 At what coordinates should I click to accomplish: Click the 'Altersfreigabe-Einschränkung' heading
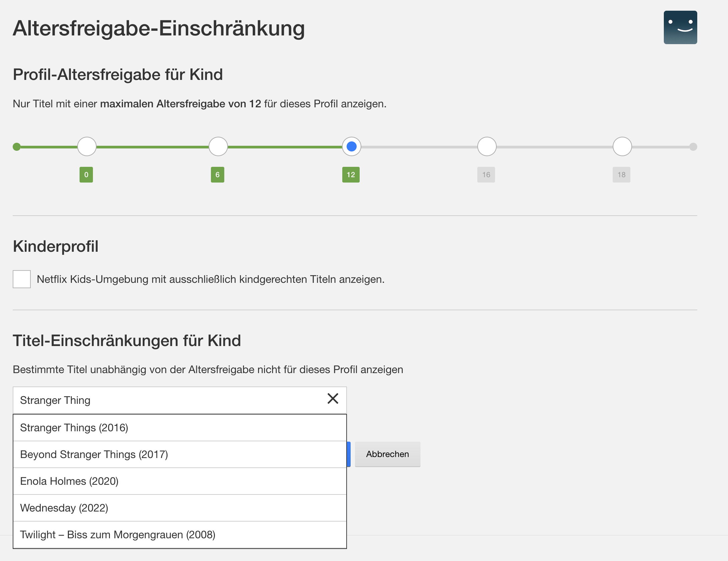click(x=159, y=28)
